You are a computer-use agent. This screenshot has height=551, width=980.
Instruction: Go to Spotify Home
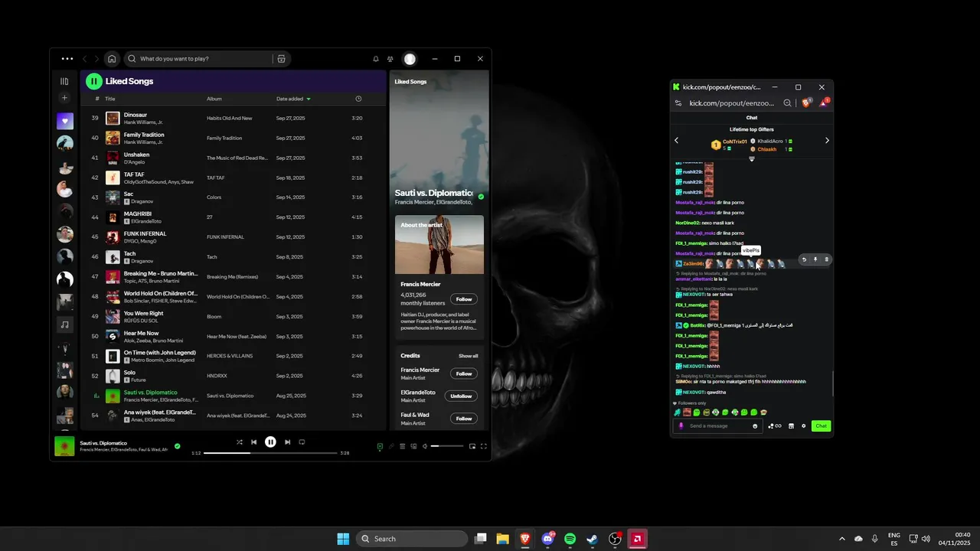pos(112,59)
